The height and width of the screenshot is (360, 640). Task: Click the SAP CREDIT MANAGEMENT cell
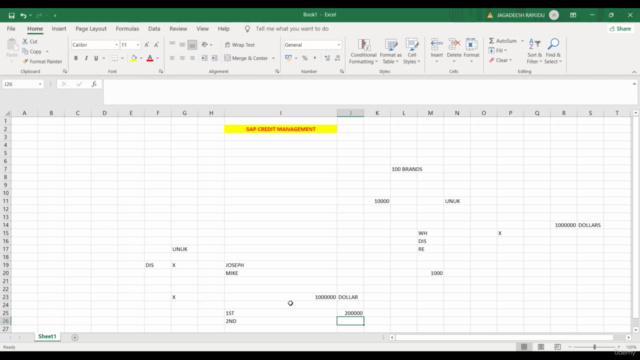point(281,129)
